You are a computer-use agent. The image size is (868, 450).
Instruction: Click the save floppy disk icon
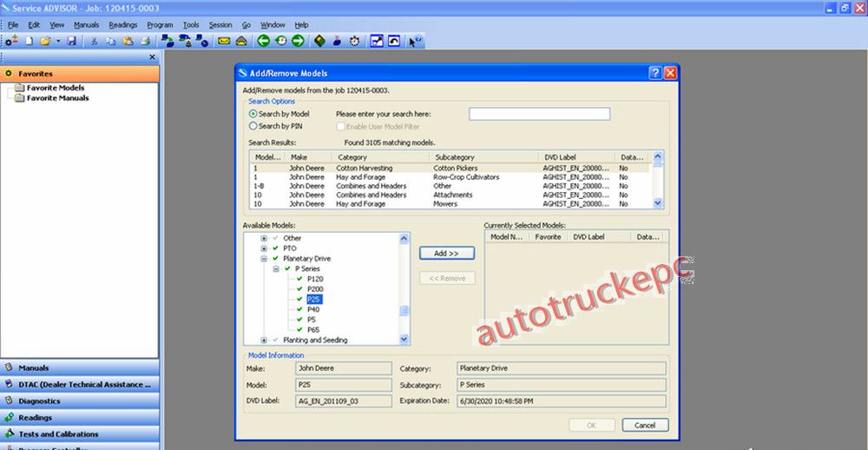tap(71, 41)
